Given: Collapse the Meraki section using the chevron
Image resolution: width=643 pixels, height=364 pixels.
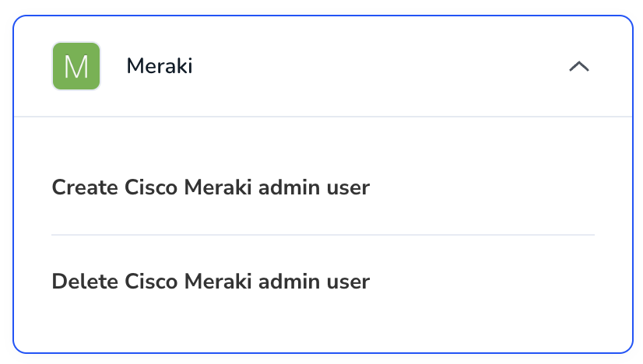Looking at the screenshot, I should point(579,66).
